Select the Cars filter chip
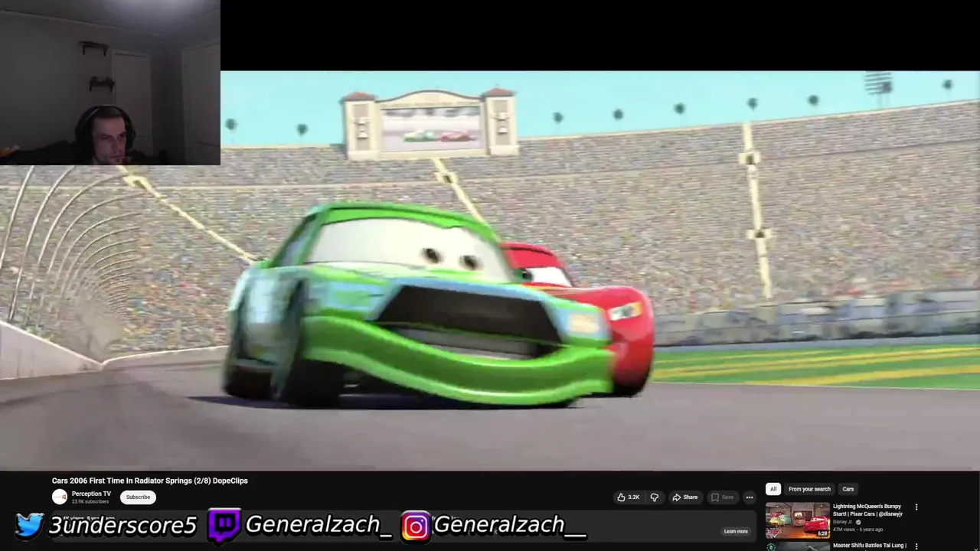Viewport: 980px width, 551px height. coord(848,489)
